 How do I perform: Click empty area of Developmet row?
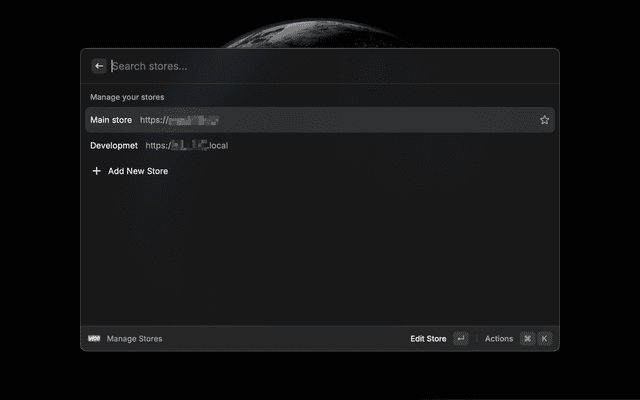coord(400,146)
